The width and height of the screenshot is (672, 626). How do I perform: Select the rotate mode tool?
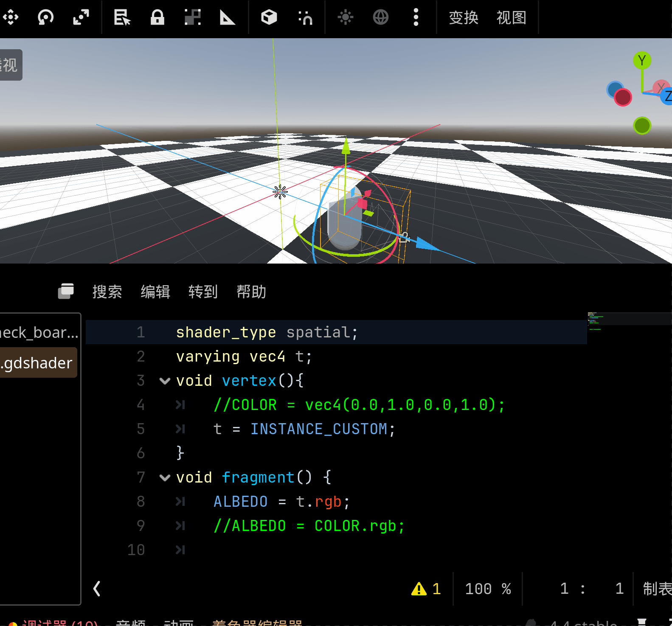[45, 17]
